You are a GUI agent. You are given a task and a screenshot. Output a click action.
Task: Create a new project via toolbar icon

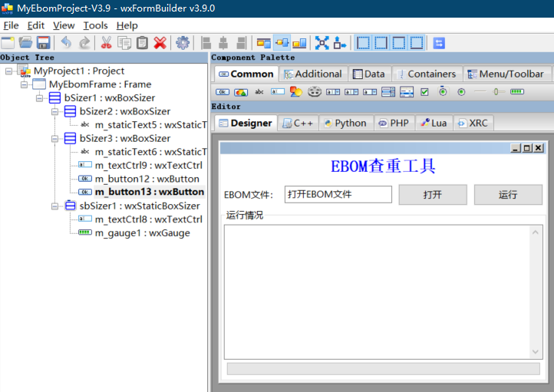[8, 43]
